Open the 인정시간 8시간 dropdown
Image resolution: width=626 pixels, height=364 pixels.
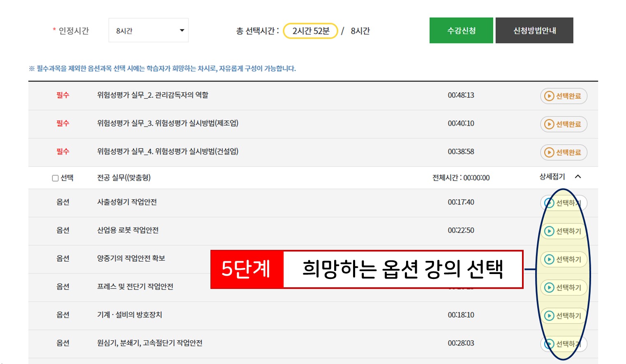(148, 30)
